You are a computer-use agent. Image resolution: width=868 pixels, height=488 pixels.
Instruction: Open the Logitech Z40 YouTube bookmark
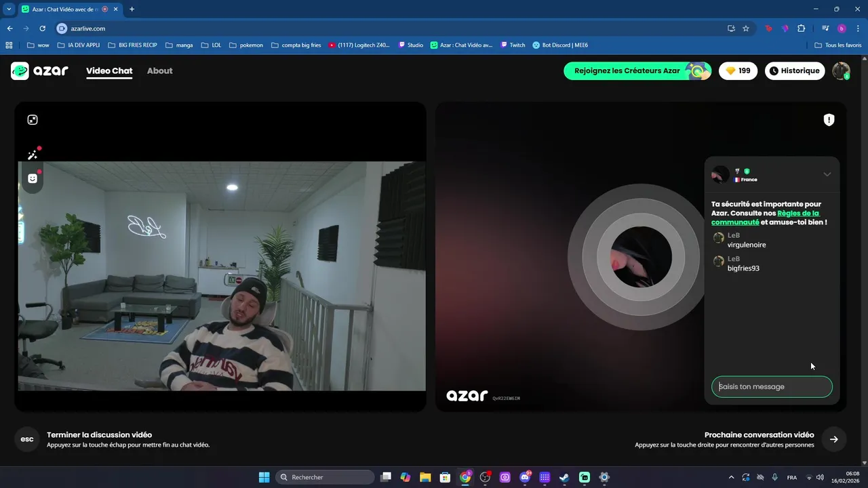coord(359,45)
